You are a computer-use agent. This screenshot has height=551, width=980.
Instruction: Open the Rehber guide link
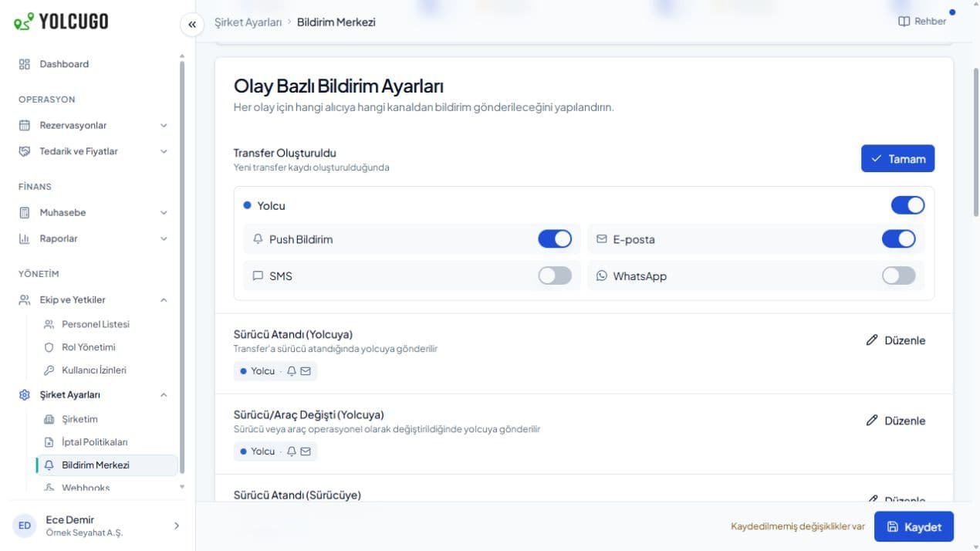[x=922, y=22]
